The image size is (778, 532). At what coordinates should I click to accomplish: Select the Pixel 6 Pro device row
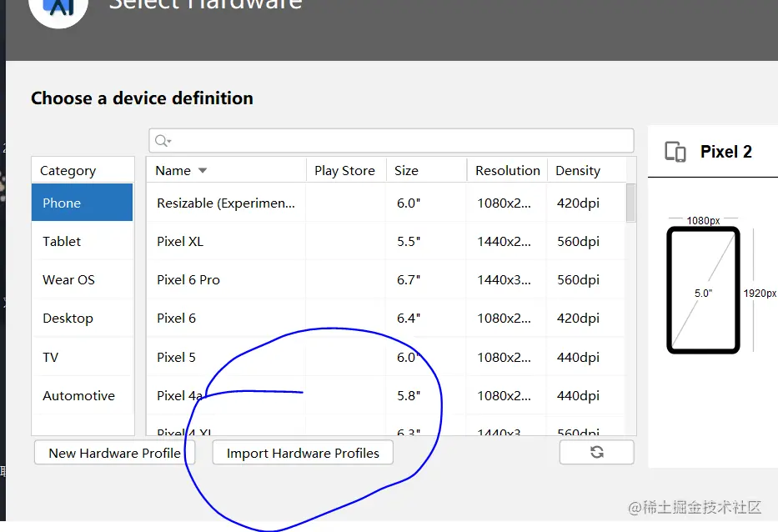pos(386,280)
